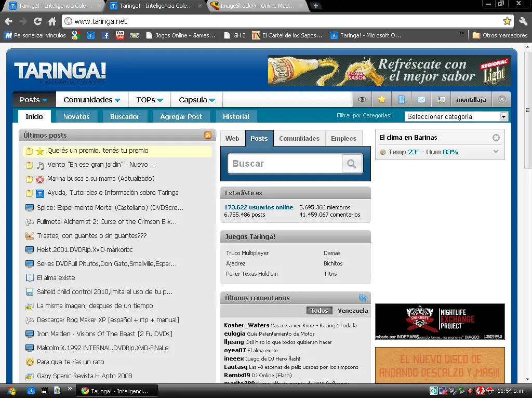This screenshot has height=399, width=532.
Task: Open montillaja user profile link
Action: point(471,100)
